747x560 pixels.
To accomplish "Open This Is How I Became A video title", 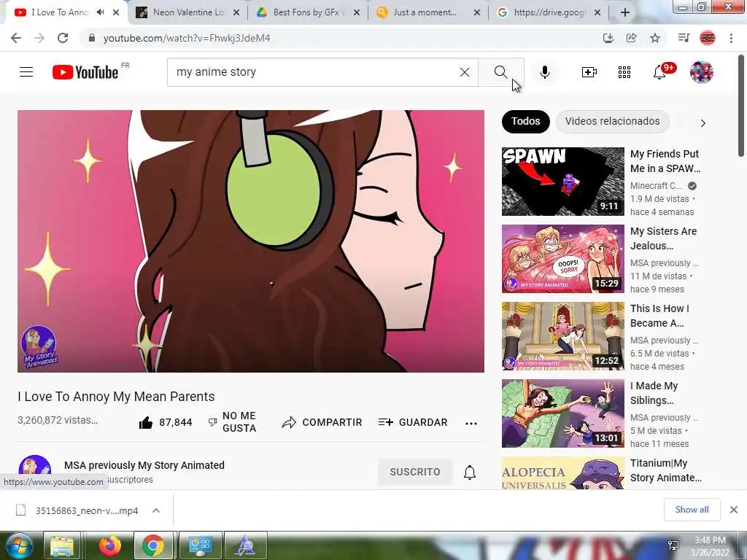I will [659, 316].
